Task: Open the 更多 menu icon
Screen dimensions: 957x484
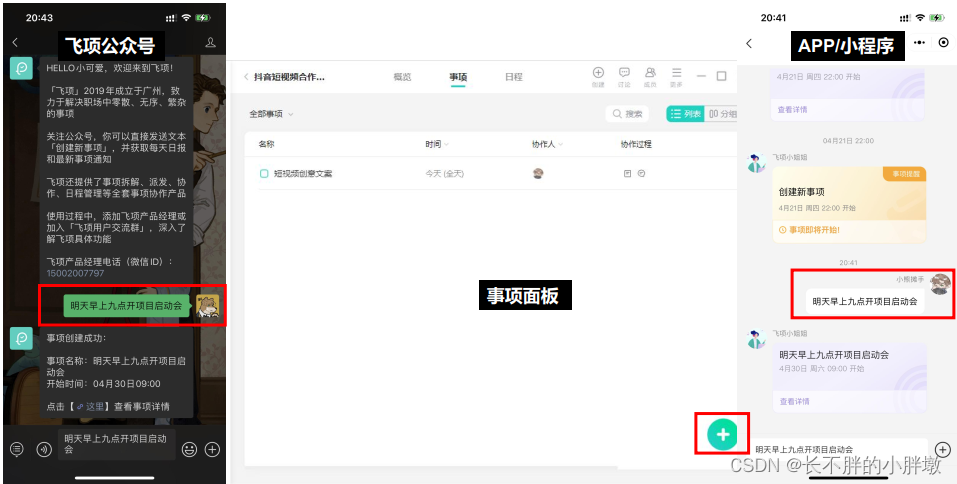Action: point(676,77)
